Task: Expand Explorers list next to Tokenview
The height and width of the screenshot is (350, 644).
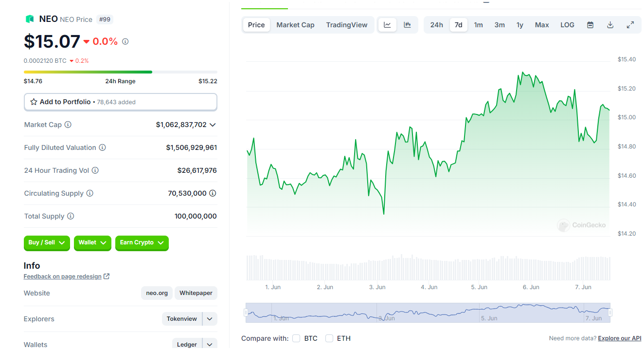Action: tap(210, 319)
